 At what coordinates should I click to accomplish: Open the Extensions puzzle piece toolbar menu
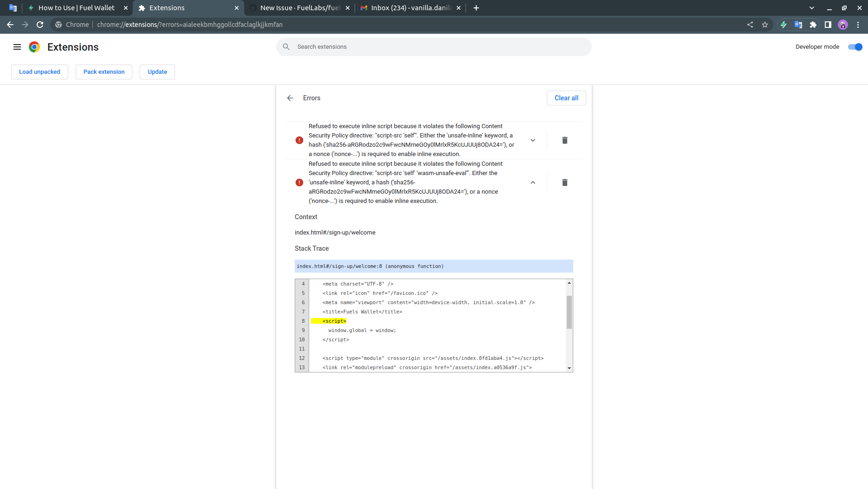pos(813,25)
